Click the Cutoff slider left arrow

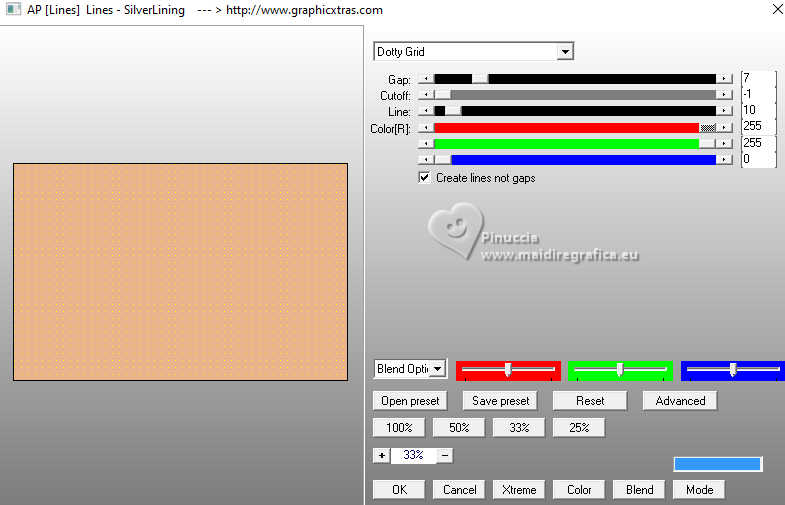426,95
